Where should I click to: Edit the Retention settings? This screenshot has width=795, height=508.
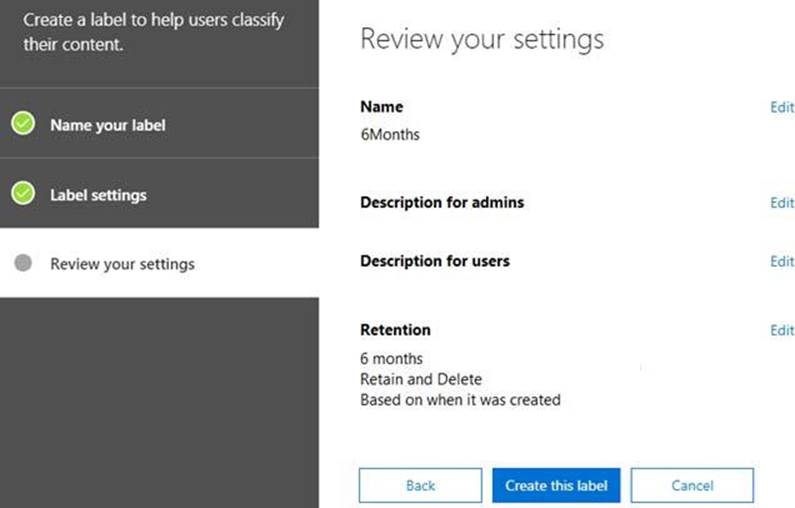781,330
